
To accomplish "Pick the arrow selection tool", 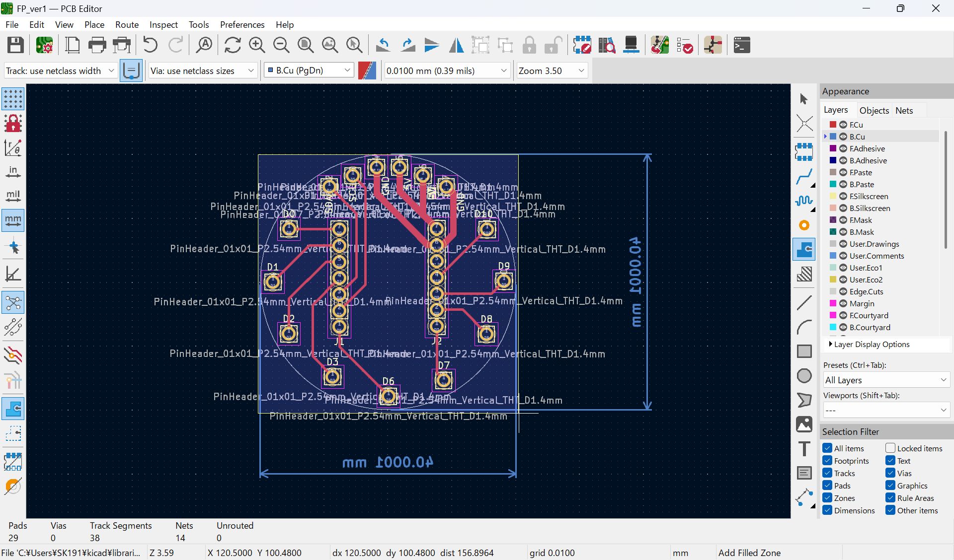I will [x=804, y=99].
